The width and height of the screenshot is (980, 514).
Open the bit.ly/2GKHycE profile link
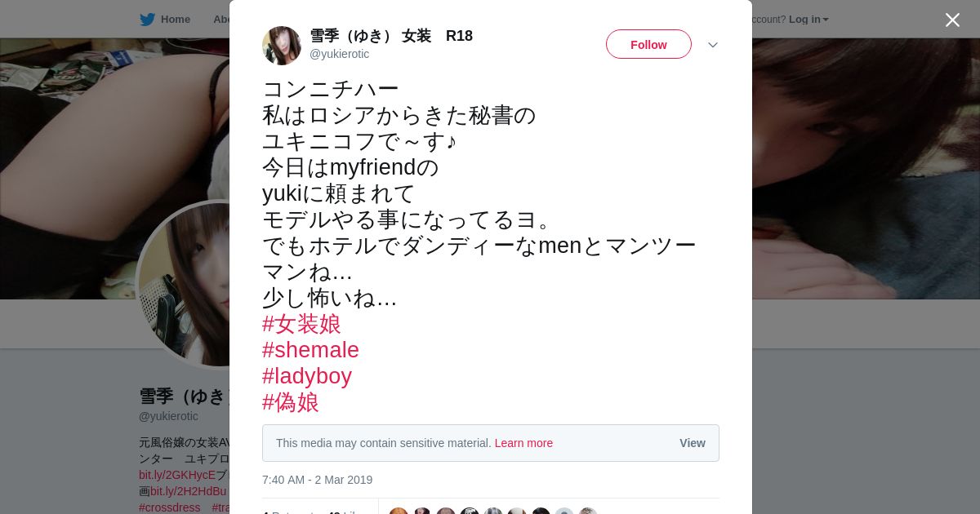(177, 475)
